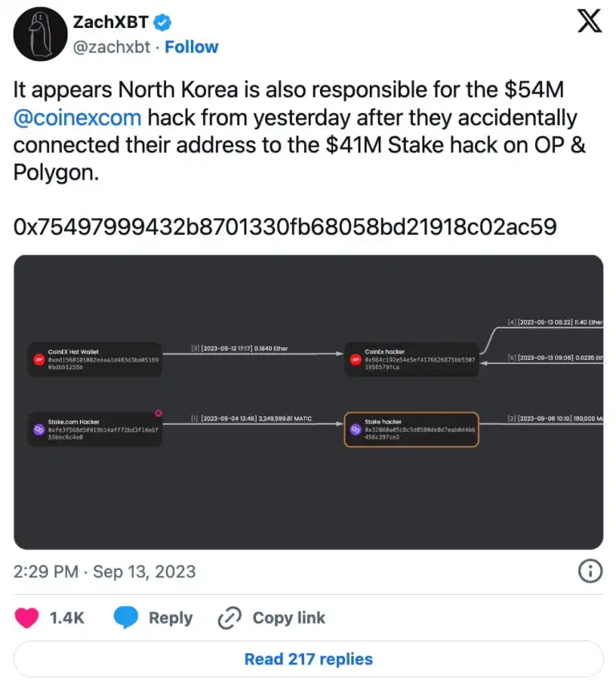
Task: Read 217 replies
Action: 308,659
